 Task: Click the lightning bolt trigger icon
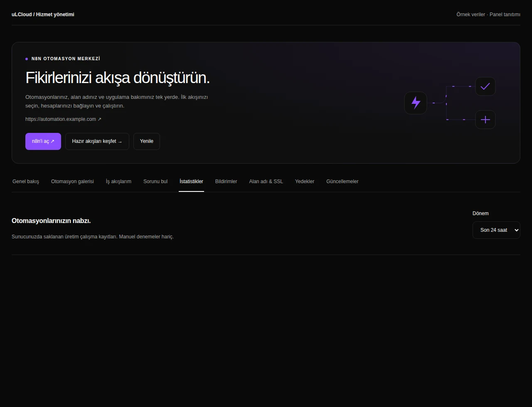click(x=416, y=103)
